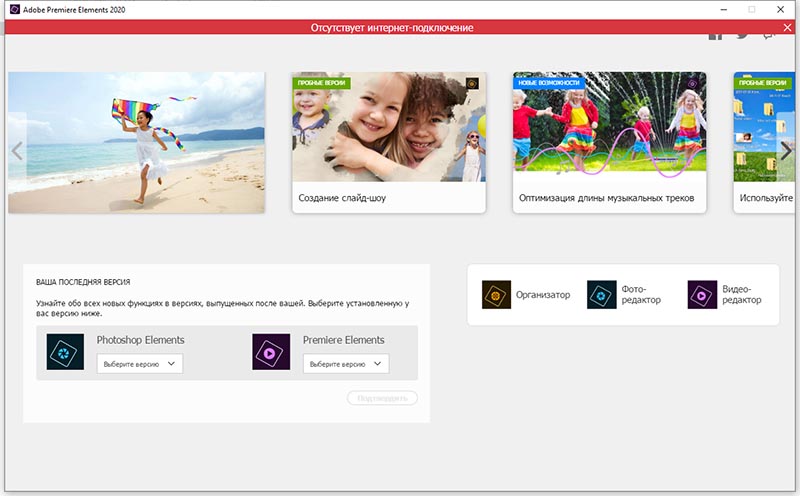The height and width of the screenshot is (496, 800).
Task: Click the 'Premiere Elements' text label
Action: point(343,340)
